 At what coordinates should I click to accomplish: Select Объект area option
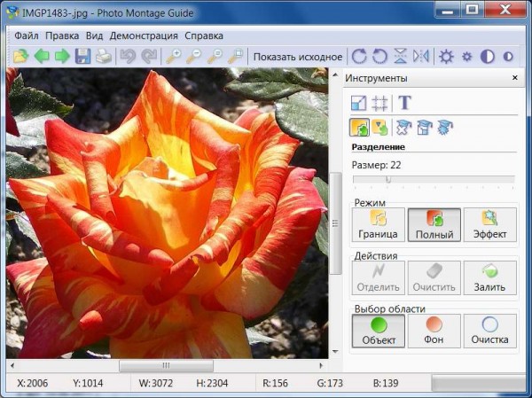[378, 331]
